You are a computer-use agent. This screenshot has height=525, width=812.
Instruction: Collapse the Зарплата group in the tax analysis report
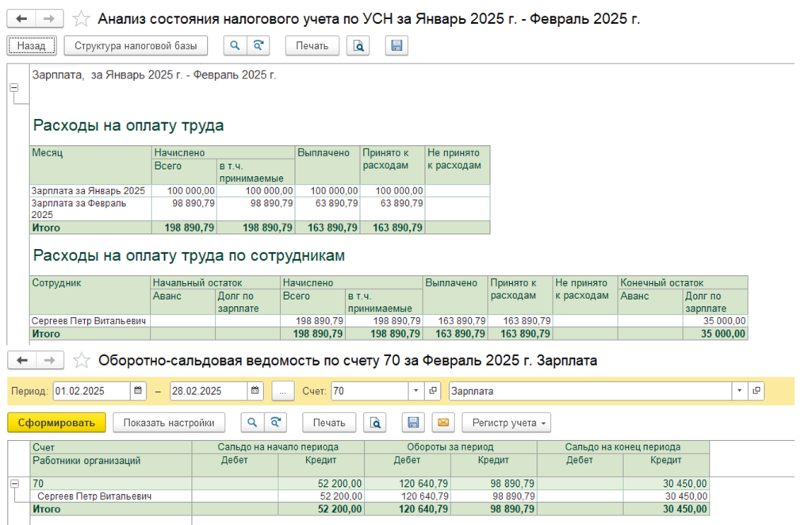tap(14, 87)
